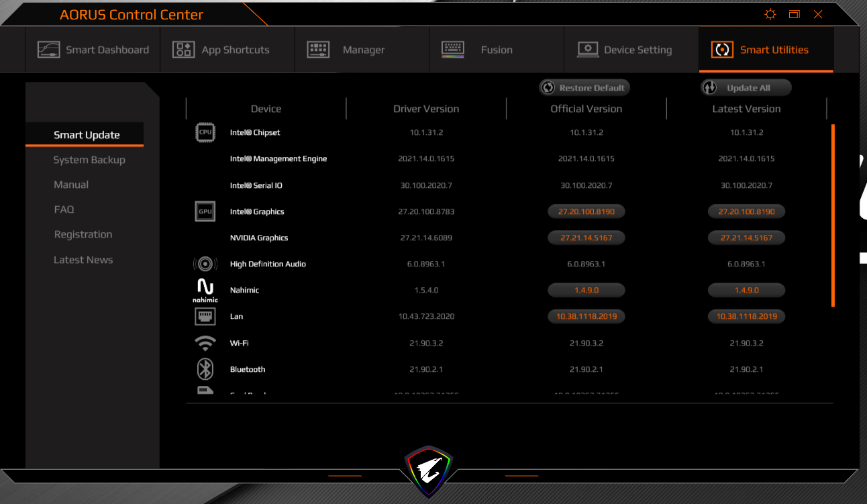Click Nahimic driver version 1.5.4.0

pyautogui.click(x=426, y=290)
